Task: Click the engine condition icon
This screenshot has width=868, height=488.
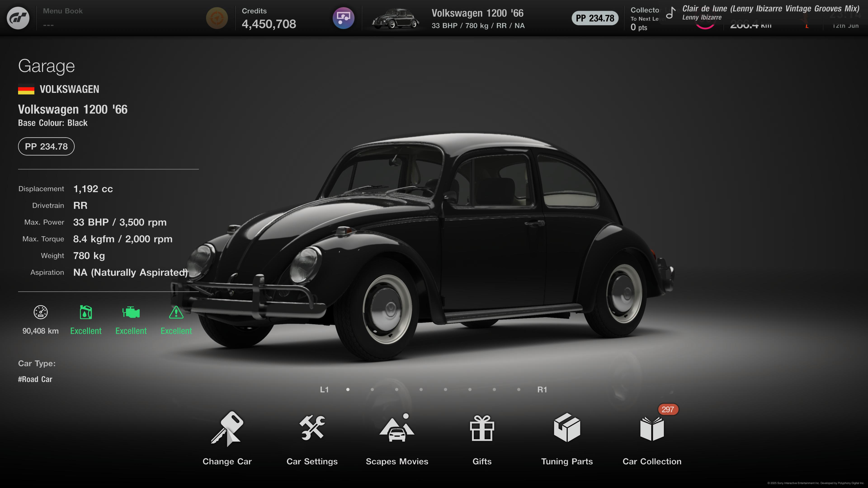Action: pos(131,312)
